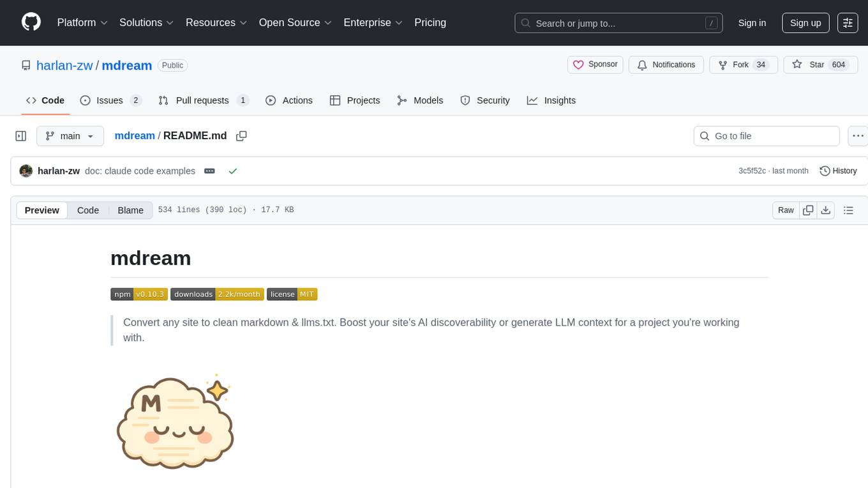Open harlan-zw owner profile link
Viewport: 868px width, 488px height.
[x=64, y=65]
